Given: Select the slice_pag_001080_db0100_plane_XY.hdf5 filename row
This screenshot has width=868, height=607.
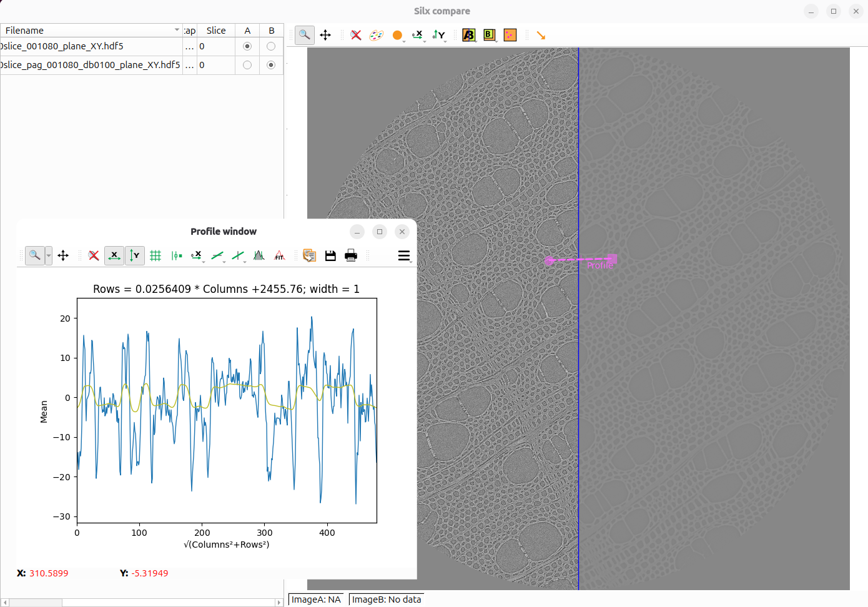Looking at the screenshot, I should click(91, 65).
